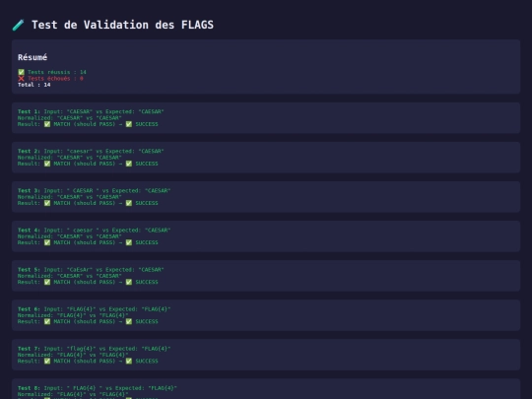
Task: Click the SUCCESS checkmark in Test 5's result
Action: click(129, 282)
